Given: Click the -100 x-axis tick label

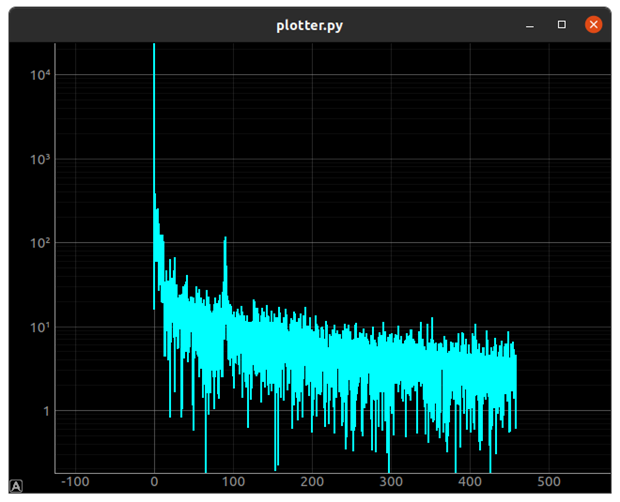Looking at the screenshot, I should click(x=75, y=482).
